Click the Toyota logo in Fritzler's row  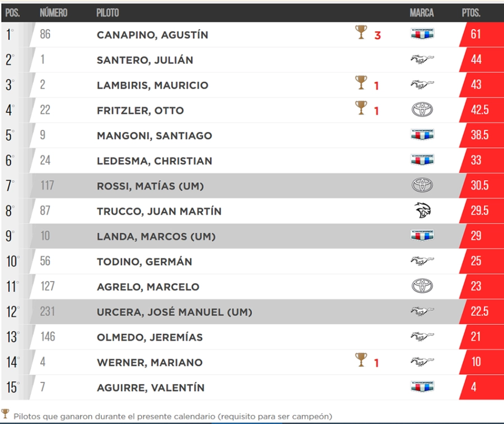coord(422,110)
